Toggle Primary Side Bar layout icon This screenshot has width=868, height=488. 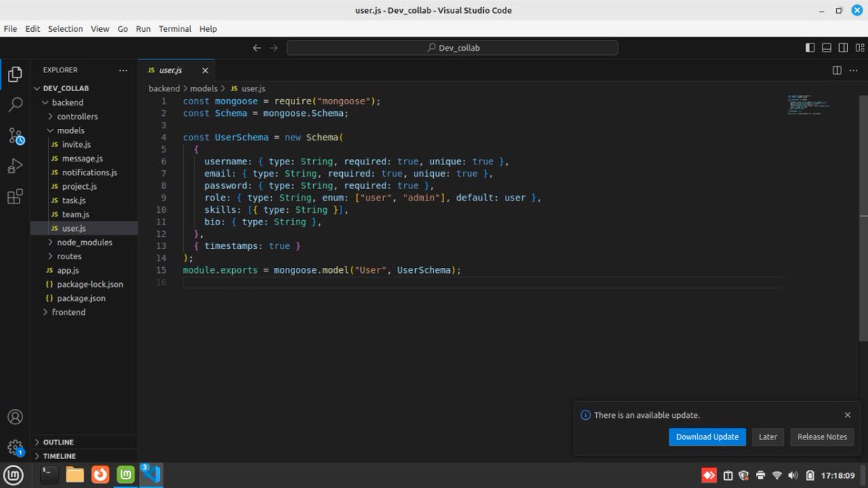[x=810, y=48]
